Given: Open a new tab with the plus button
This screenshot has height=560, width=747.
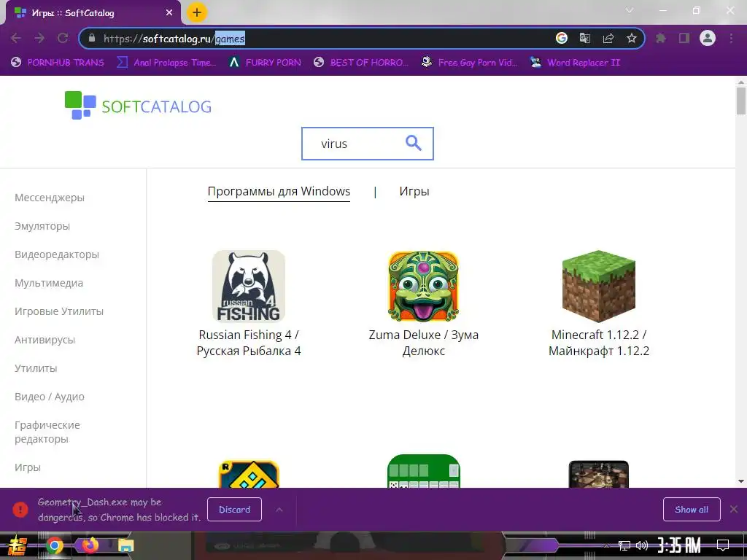Looking at the screenshot, I should coord(197,13).
